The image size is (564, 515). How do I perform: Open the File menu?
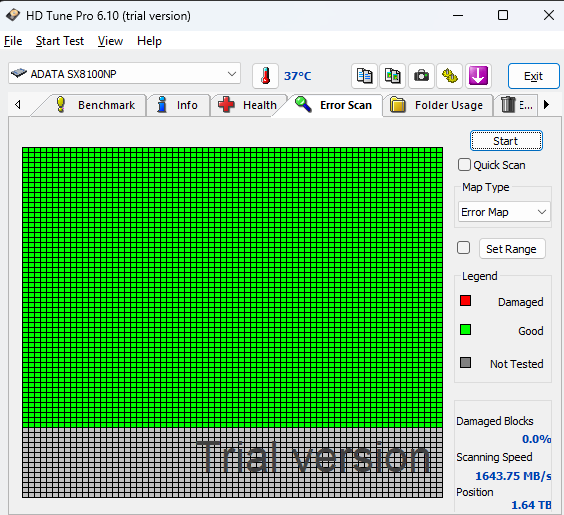tap(13, 41)
